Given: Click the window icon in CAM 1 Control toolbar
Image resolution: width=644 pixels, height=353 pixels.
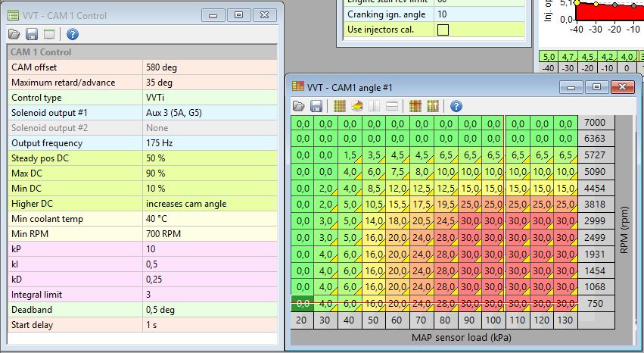Looking at the screenshot, I should [x=49, y=34].
